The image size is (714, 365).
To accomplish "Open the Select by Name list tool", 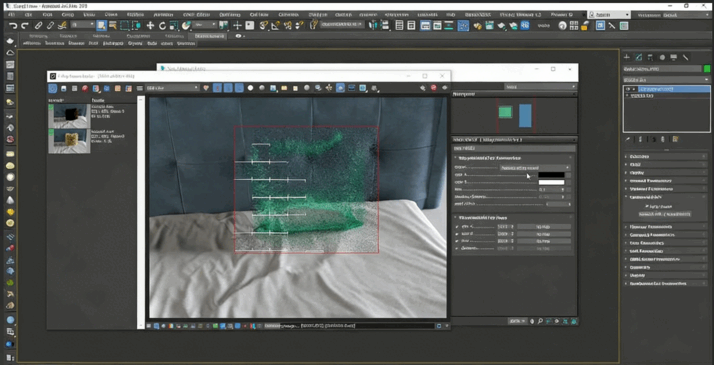I will pos(112,25).
